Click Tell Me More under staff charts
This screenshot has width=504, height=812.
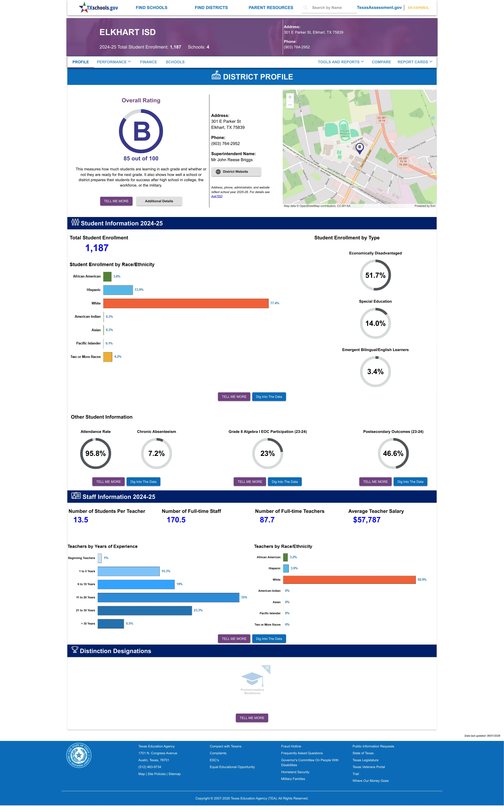(234, 639)
